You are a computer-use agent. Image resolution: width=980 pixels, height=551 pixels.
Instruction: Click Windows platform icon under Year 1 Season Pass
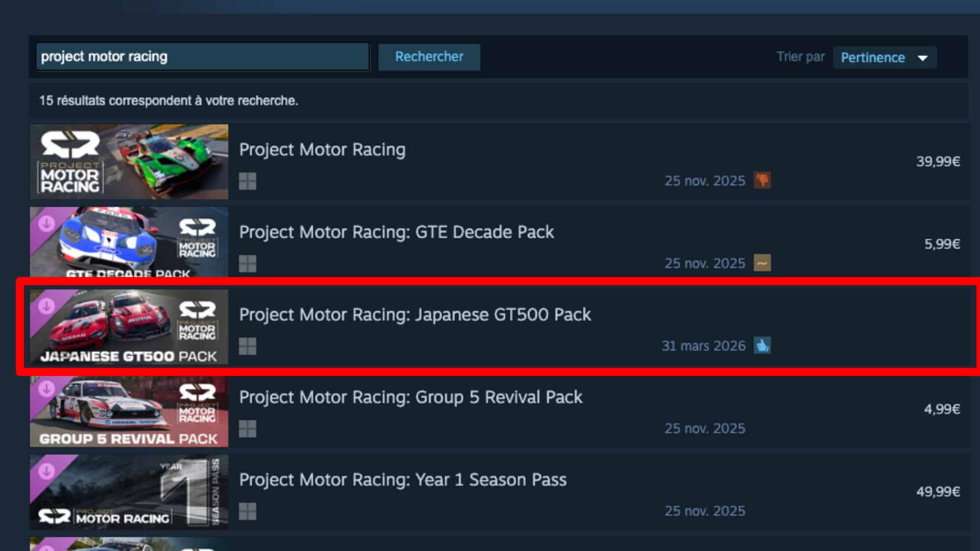pos(248,512)
